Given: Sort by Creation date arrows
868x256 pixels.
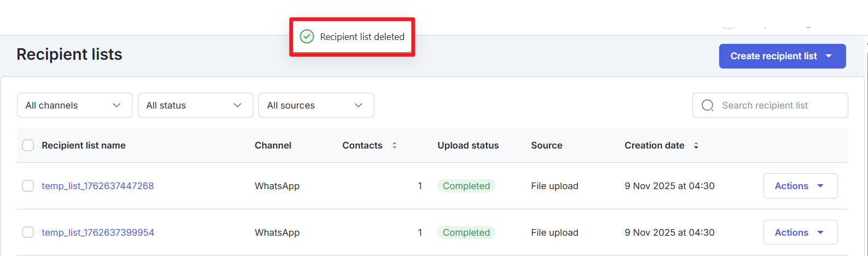Looking at the screenshot, I should coord(696,145).
